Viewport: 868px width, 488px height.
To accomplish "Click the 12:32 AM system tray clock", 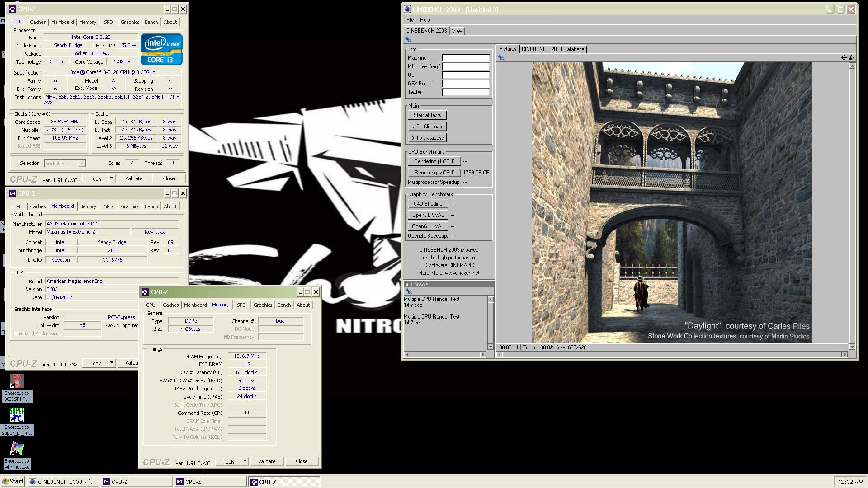I will click(x=850, y=482).
